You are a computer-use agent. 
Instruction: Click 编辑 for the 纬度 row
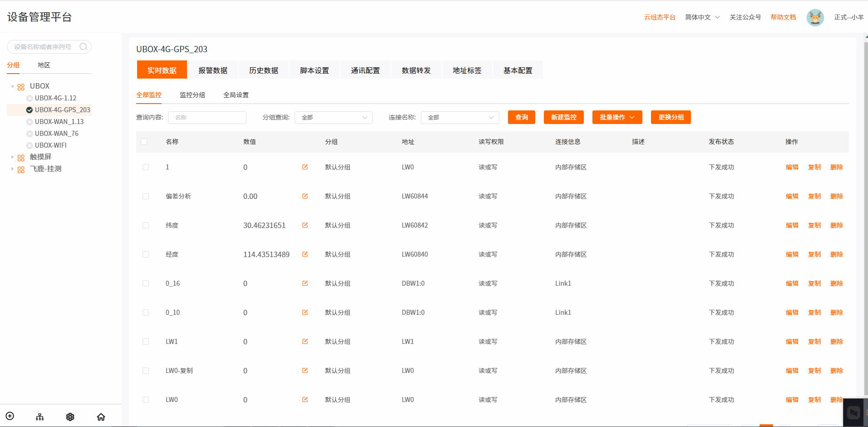pyautogui.click(x=792, y=225)
